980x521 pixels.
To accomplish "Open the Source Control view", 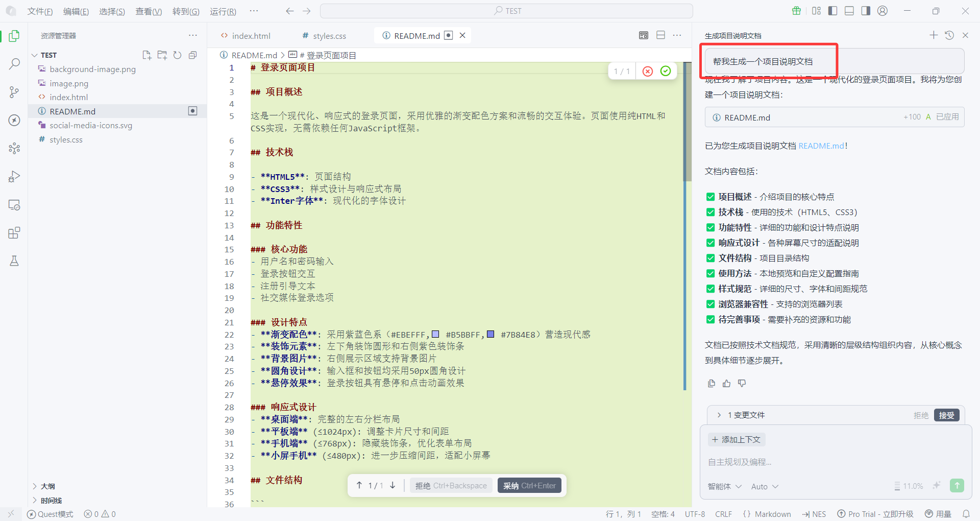I will pos(14,92).
